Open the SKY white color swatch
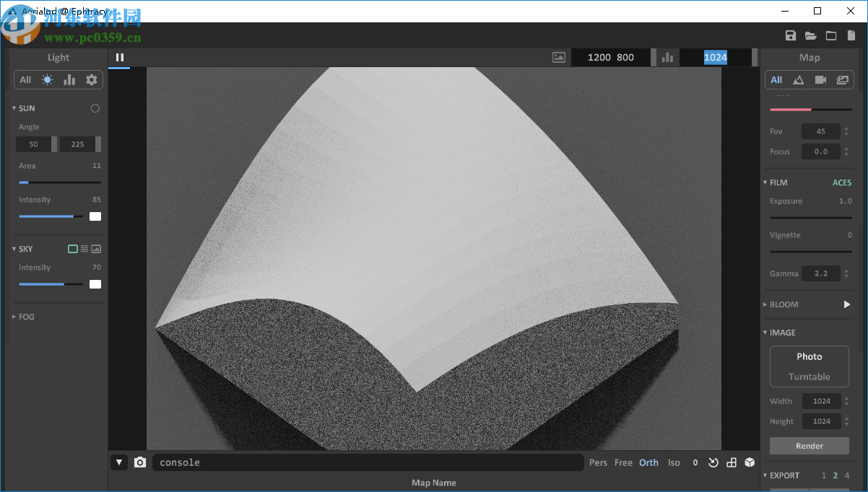The width and height of the screenshot is (868, 492). (x=95, y=284)
